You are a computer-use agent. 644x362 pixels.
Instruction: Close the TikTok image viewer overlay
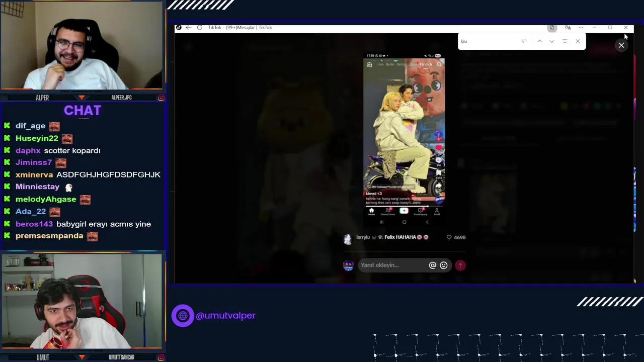621,45
